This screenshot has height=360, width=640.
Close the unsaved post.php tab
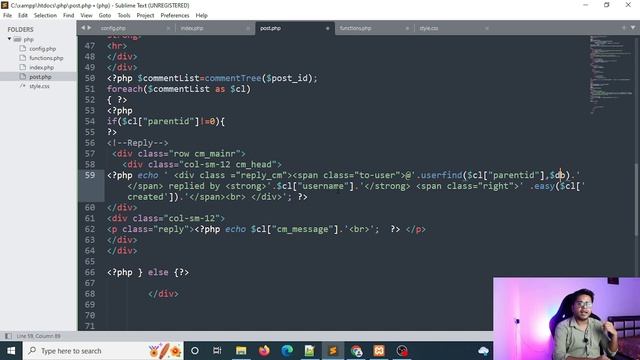pyautogui.click(x=327, y=28)
